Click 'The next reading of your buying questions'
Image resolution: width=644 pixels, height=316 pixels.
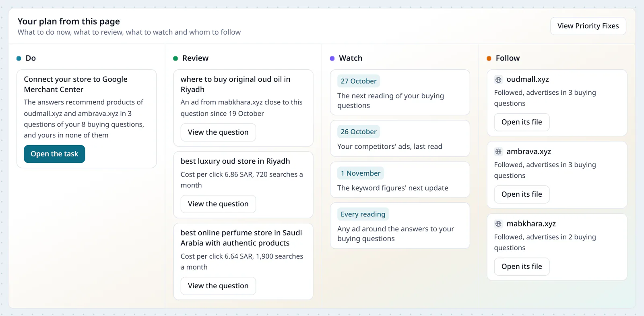pyautogui.click(x=390, y=101)
